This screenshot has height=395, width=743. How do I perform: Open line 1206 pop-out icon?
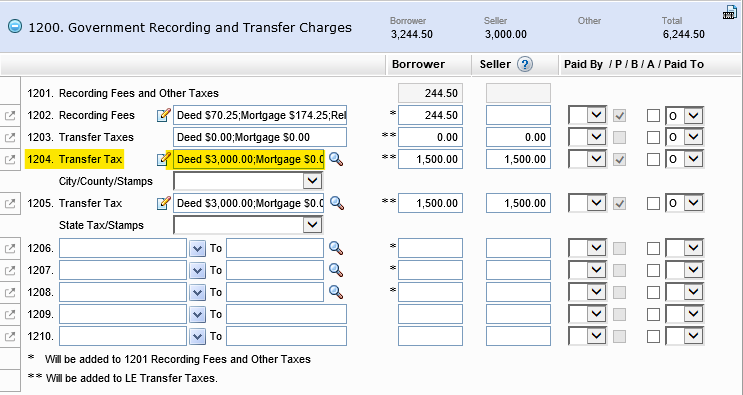[x=10, y=248]
